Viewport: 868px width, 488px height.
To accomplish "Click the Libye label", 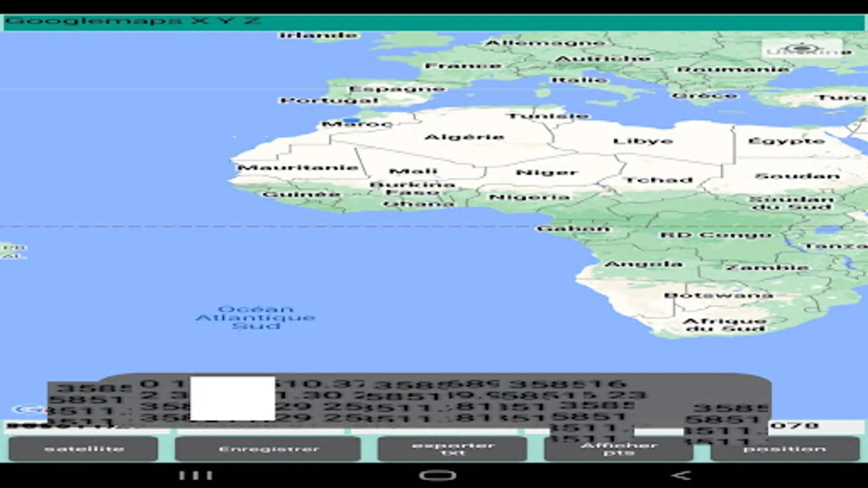I will [x=643, y=141].
